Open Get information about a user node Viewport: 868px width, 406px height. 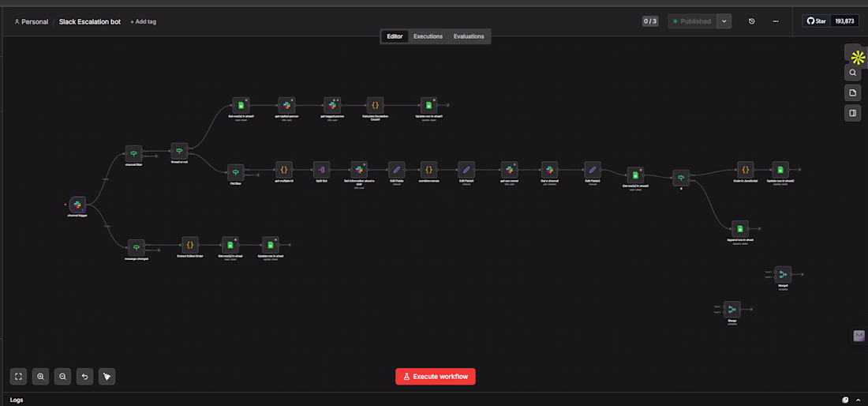pyautogui.click(x=359, y=170)
